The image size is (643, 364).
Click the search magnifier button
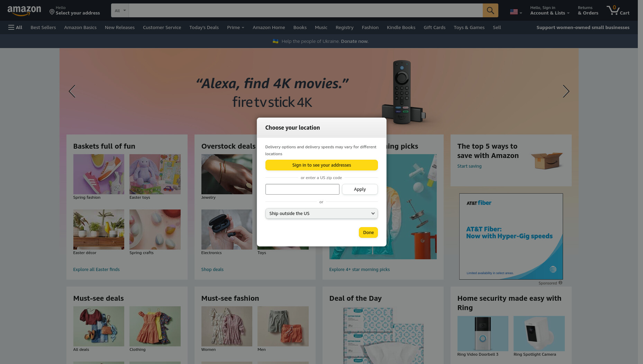coord(490,10)
